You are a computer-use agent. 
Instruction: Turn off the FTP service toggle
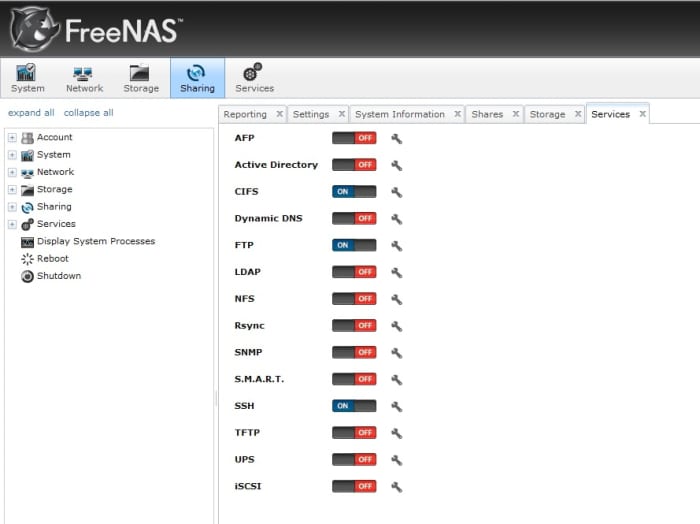pos(354,245)
